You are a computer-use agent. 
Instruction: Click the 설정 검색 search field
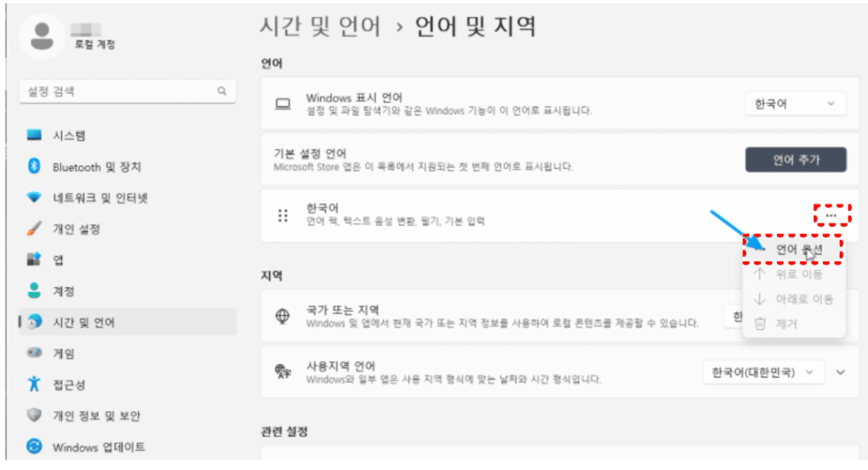[121, 92]
